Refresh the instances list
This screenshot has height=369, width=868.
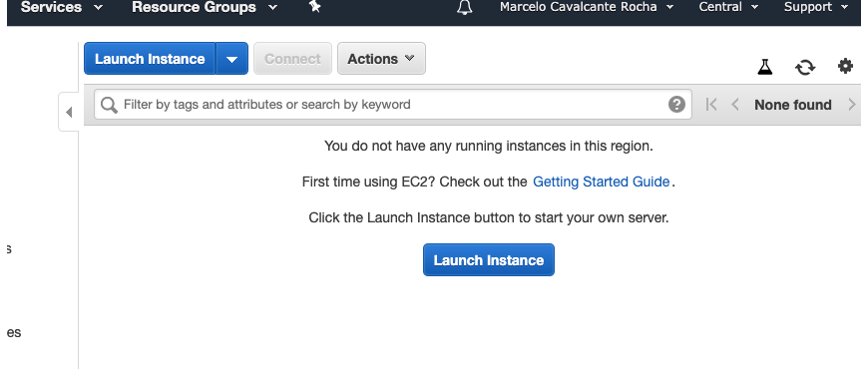805,67
